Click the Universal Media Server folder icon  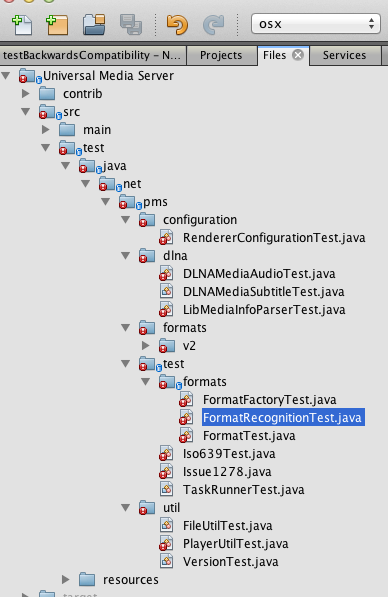coord(27,76)
